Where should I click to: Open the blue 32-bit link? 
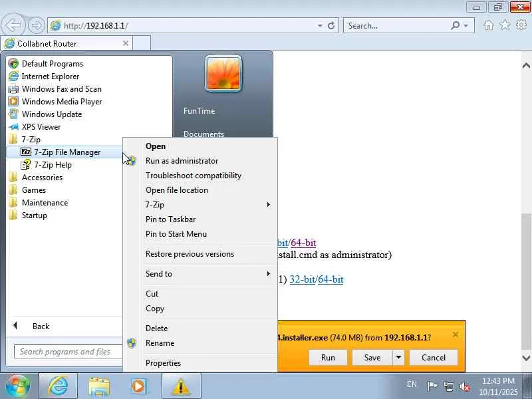pyautogui.click(x=303, y=279)
